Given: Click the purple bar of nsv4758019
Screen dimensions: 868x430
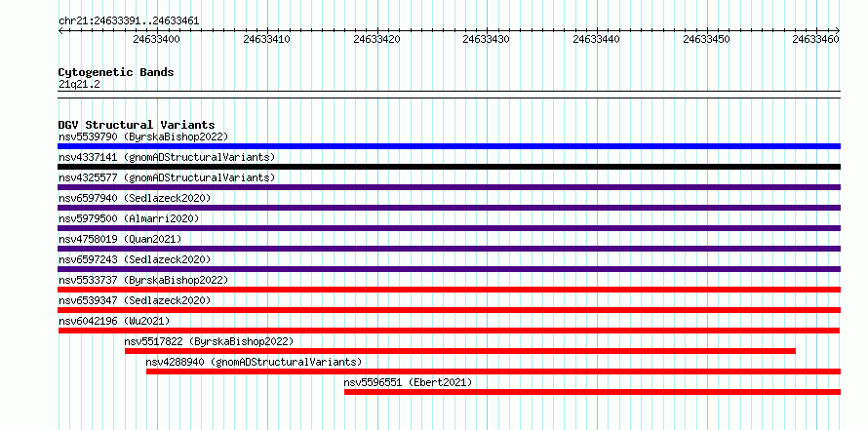Looking at the screenshot, I should [449, 249].
